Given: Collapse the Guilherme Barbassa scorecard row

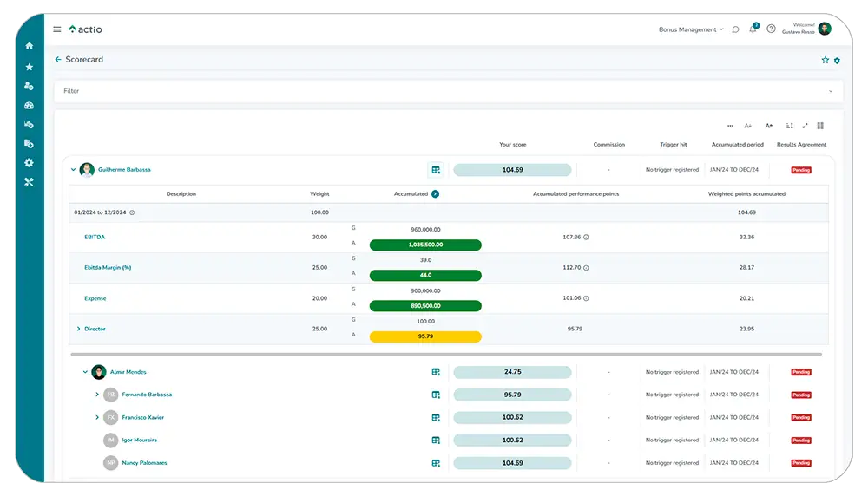Looking at the screenshot, I should pyautogui.click(x=73, y=170).
